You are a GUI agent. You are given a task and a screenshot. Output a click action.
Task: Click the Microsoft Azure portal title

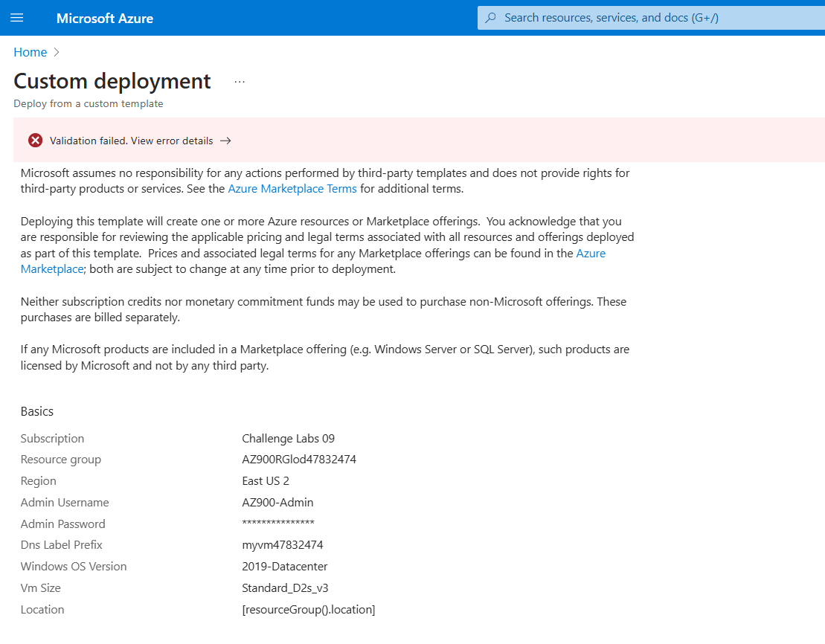(x=105, y=18)
